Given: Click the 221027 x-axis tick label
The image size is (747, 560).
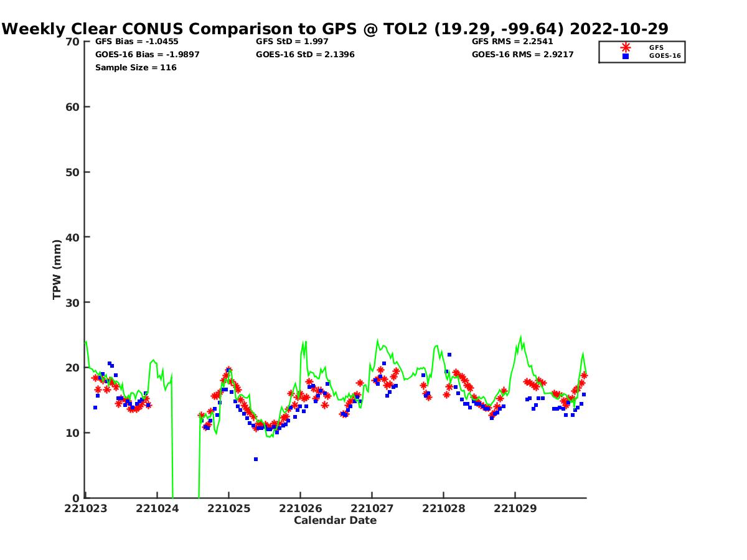Looking at the screenshot, I should point(372,509).
